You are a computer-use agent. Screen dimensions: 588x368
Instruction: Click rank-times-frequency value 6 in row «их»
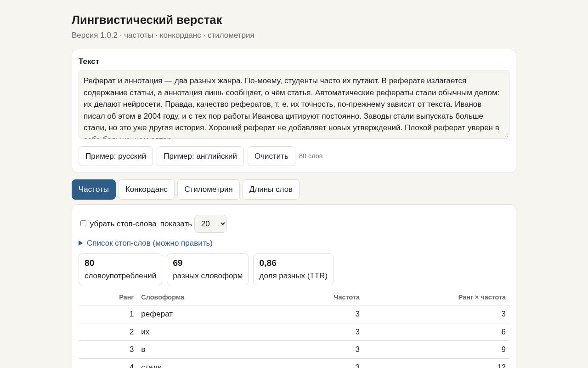[503, 332]
